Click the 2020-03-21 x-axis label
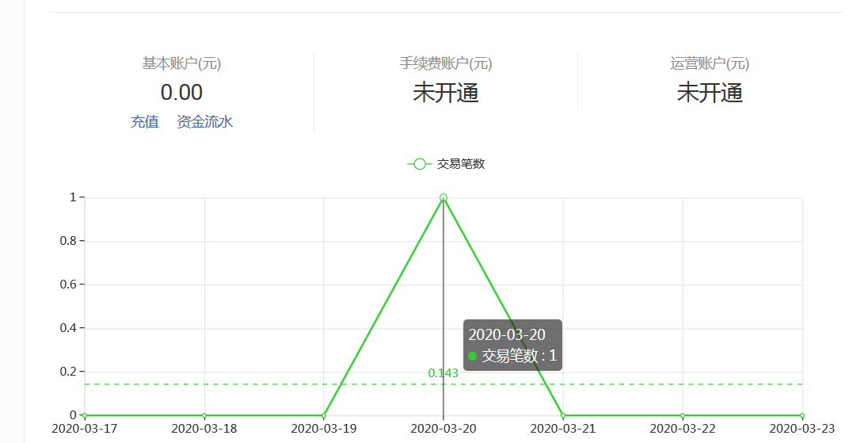The height and width of the screenshot is (443, 868). click(x=563, y=429)
